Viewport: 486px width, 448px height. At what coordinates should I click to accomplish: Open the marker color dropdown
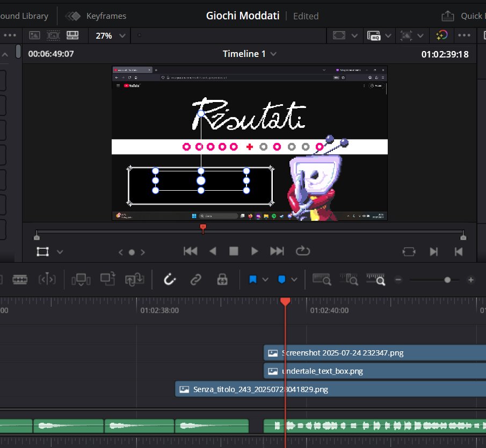[x=294, y=280]
